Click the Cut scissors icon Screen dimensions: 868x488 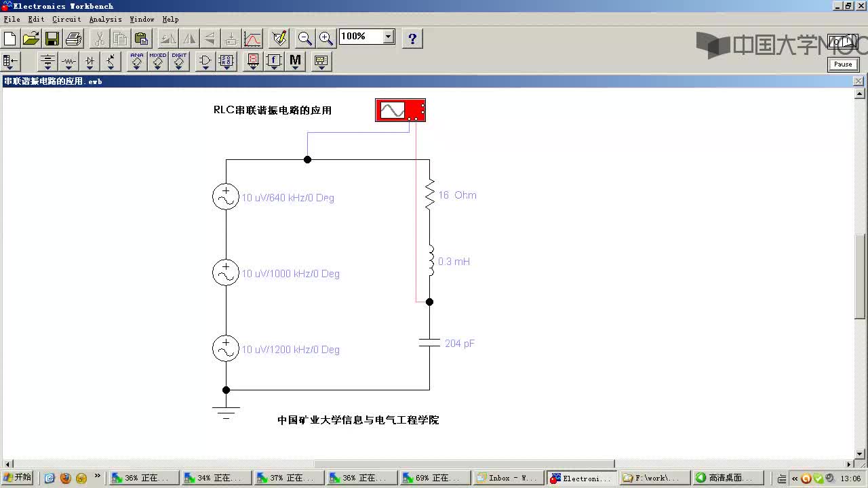(x=99, y=38)
